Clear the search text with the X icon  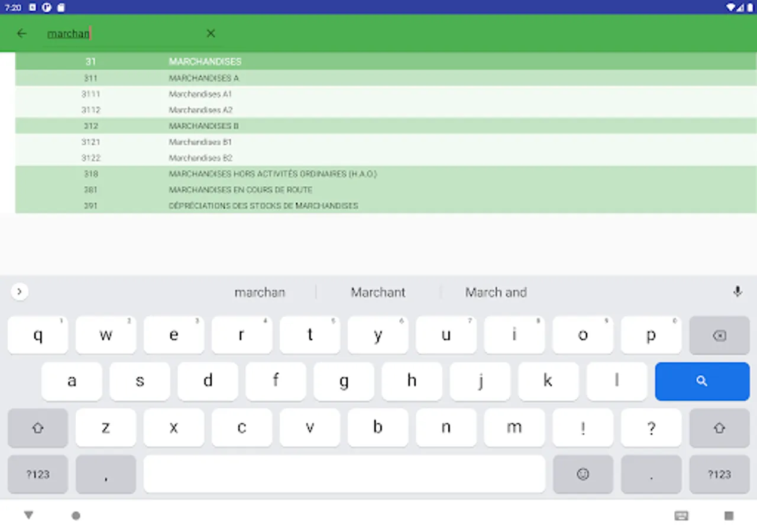tap(211, 34)
